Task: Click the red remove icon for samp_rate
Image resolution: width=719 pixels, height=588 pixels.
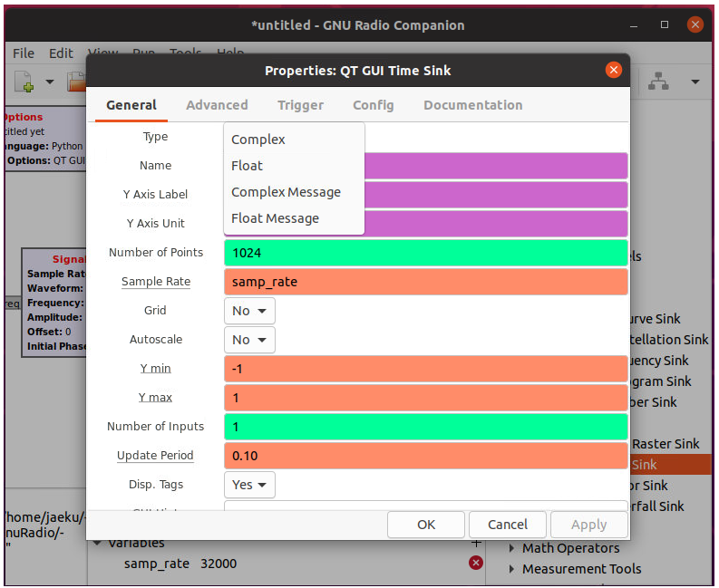Action: point(475,563)
